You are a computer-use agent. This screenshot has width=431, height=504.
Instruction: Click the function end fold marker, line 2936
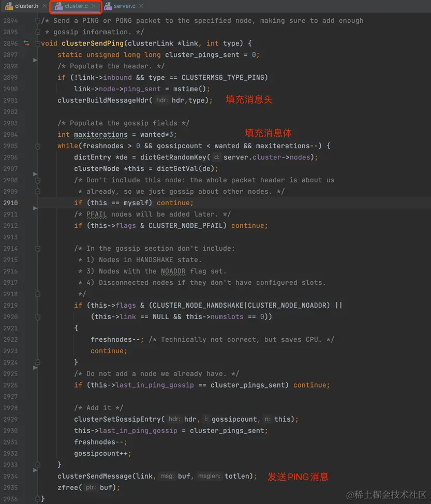38,499
